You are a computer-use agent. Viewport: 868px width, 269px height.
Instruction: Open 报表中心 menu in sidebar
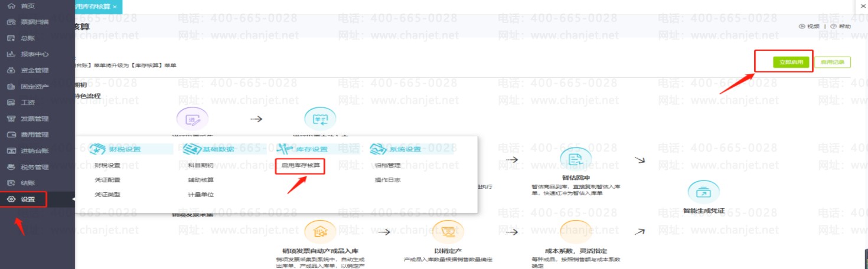click(x=35, y=54)
